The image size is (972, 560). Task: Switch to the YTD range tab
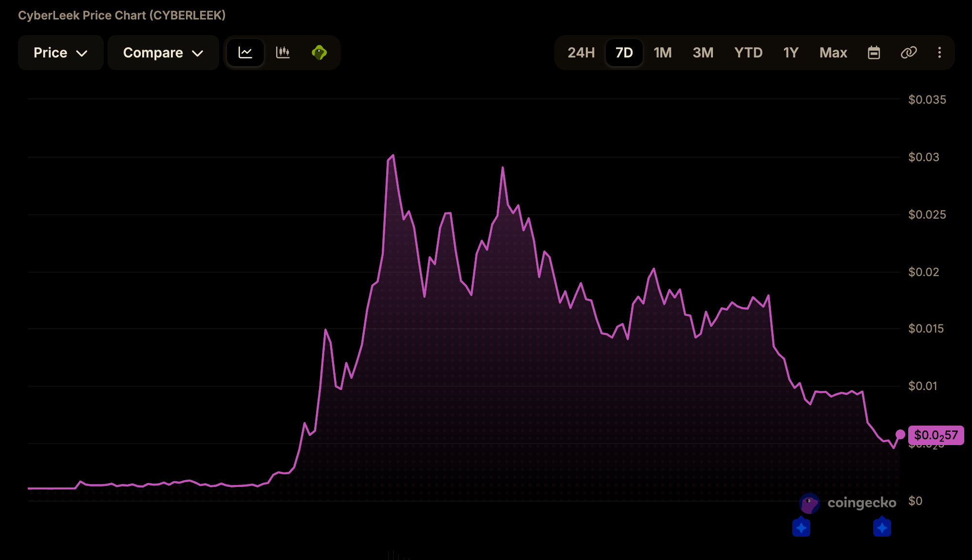click(748, 53)
